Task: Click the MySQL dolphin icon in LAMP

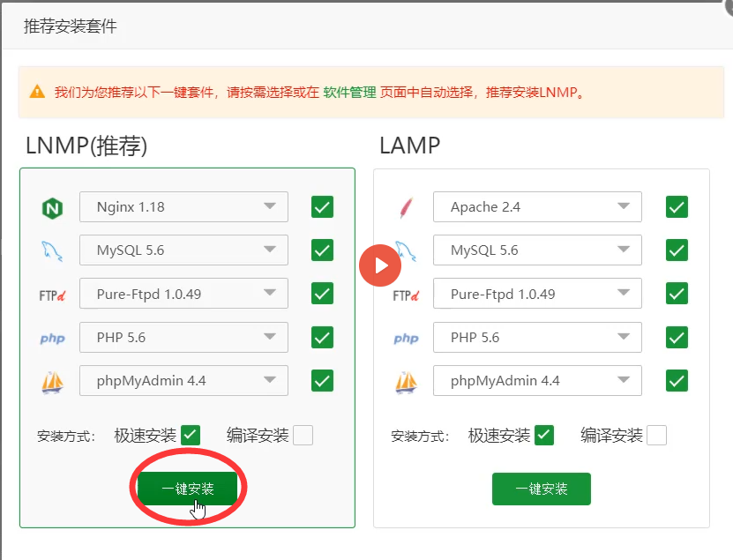Action: click(407, 251)
